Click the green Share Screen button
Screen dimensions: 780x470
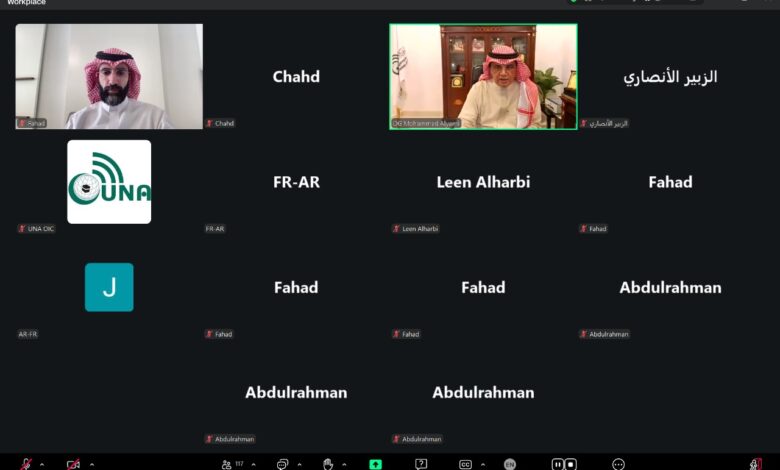point(376,465)
